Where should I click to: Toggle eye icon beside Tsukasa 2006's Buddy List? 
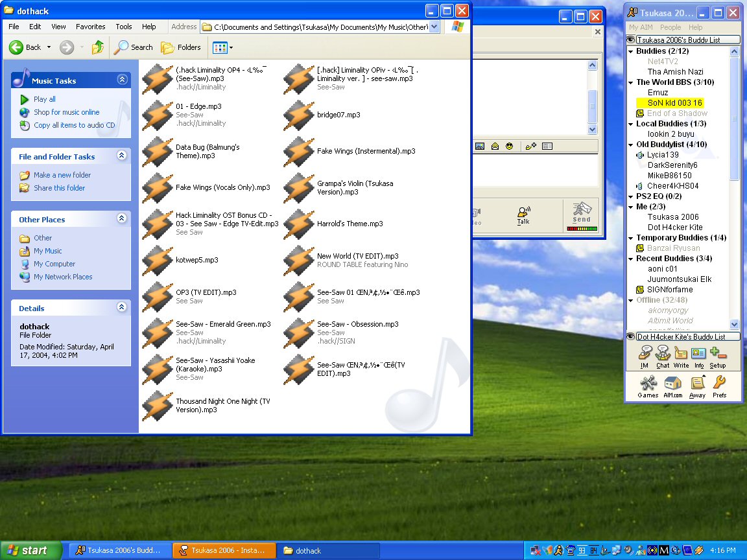(x=630, y=40)
